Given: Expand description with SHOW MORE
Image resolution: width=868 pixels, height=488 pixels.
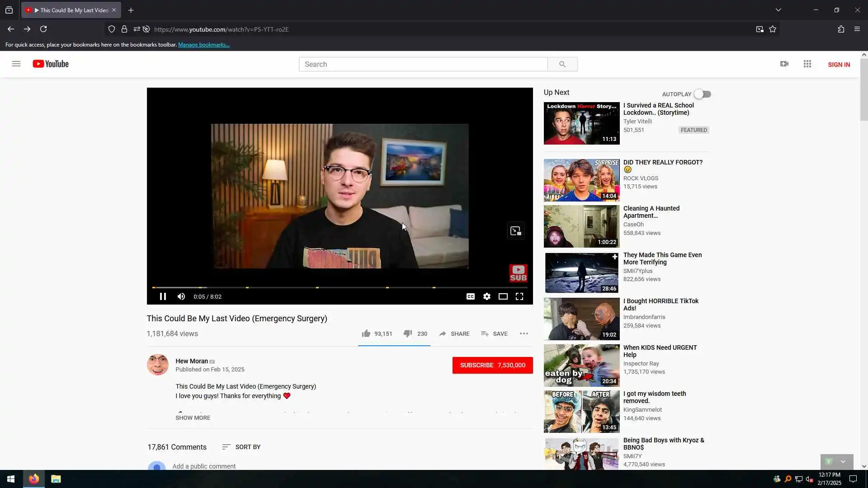Looking at the screenshot, I should click(193, 418).
